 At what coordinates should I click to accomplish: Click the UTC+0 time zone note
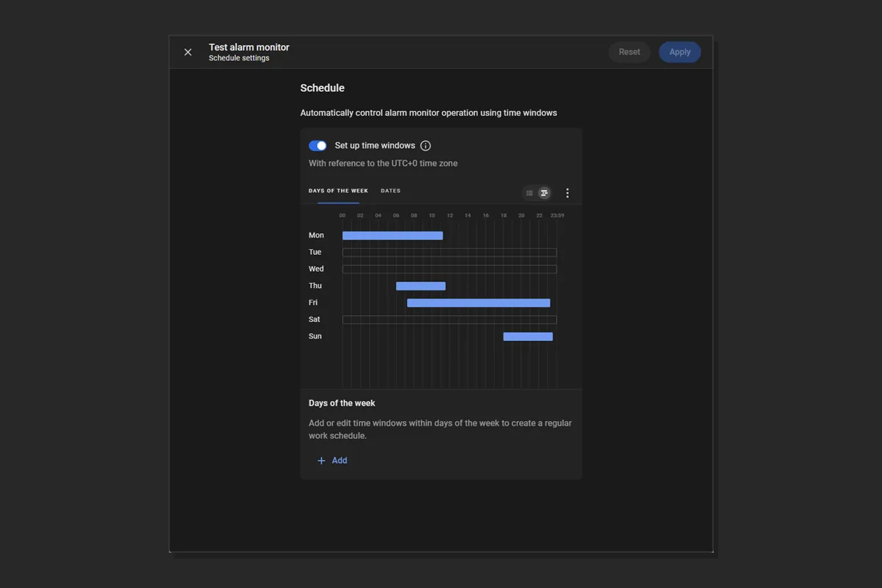pyautogui.click(x=383, y=163)
